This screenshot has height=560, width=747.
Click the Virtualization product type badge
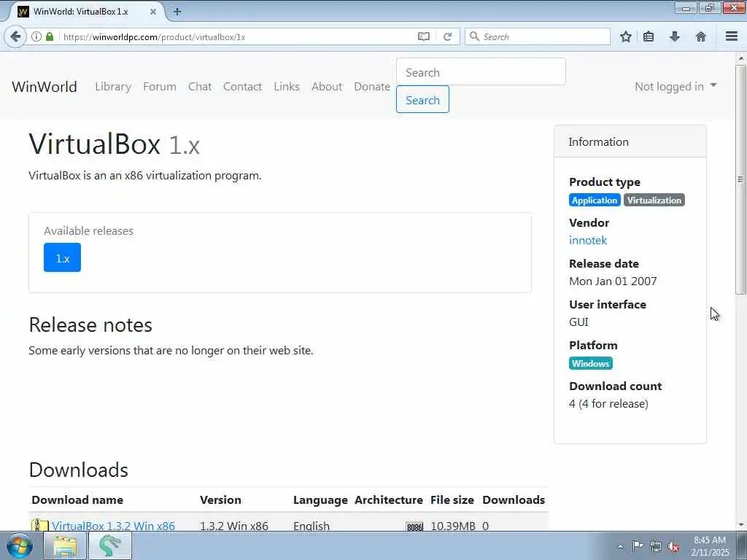654,200
